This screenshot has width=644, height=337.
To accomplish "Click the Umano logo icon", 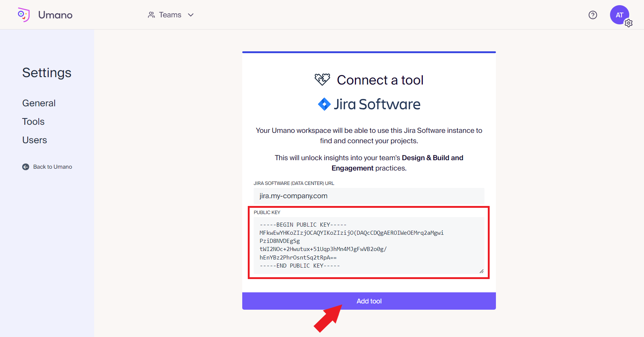I will click(24, 15).
